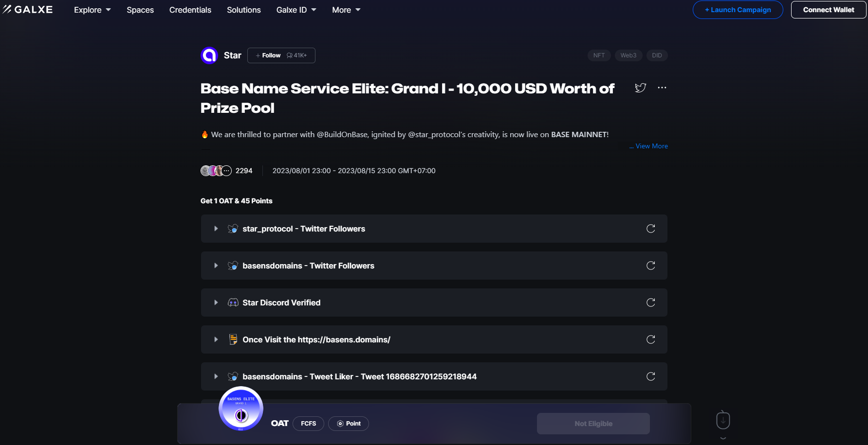
Task: Expand star_protocol Twitter Followers task
Action: 216,229
